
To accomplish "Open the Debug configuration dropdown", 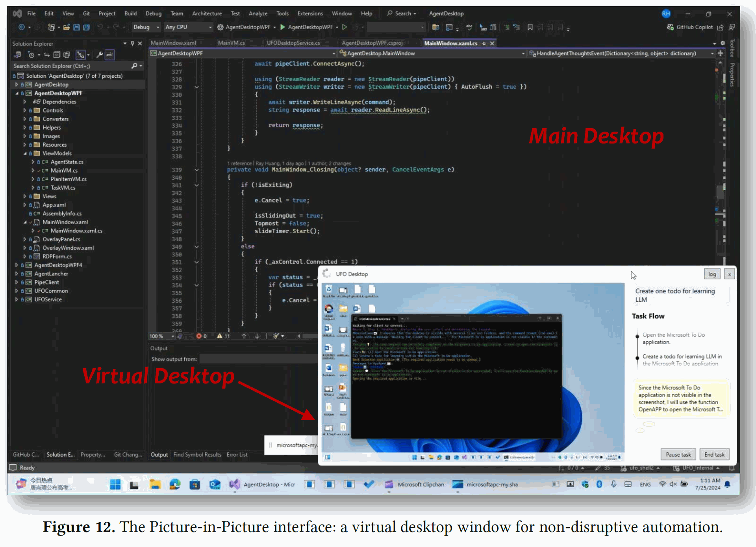I will coord(146,27).
